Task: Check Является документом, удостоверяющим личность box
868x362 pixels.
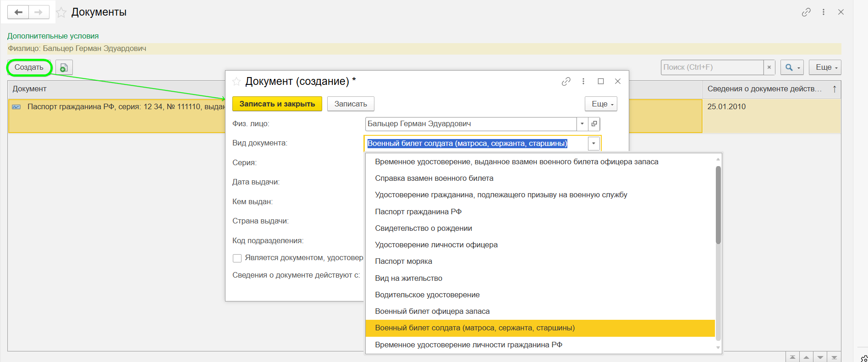Action: (x=237, y=258)
